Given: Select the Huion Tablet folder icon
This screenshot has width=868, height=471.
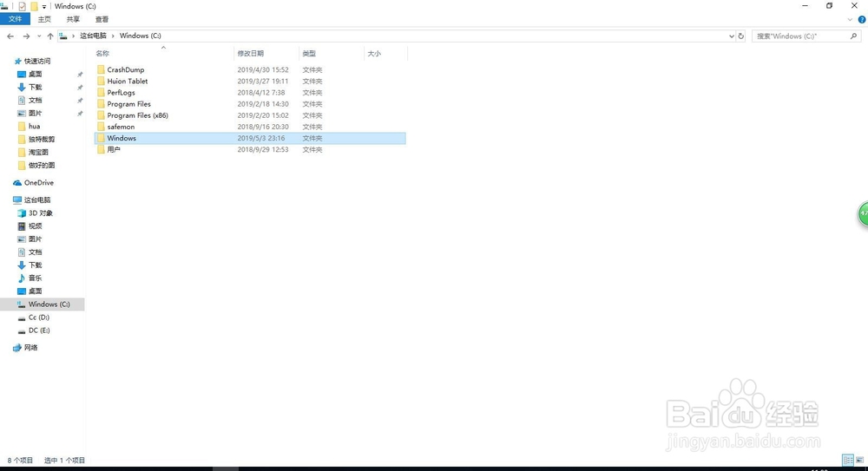Looking at the screenshot, I should click(101, 81).
